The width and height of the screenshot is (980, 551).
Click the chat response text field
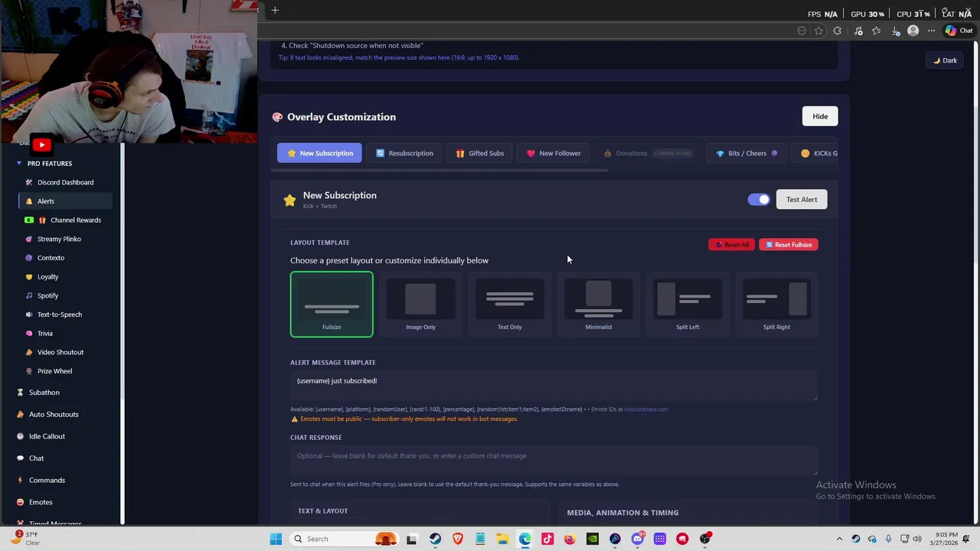pyautogui.click(x=554, y=461)
